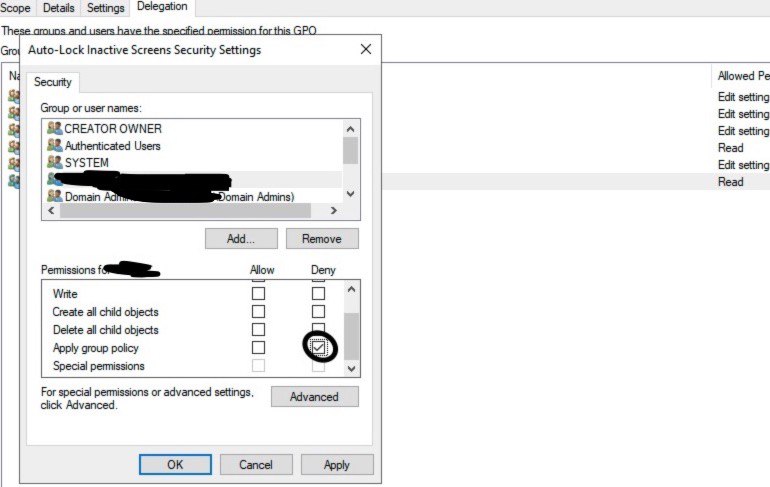Click the permissions list down arrow
The image size is (770, 487).
(x=351, y=369)
